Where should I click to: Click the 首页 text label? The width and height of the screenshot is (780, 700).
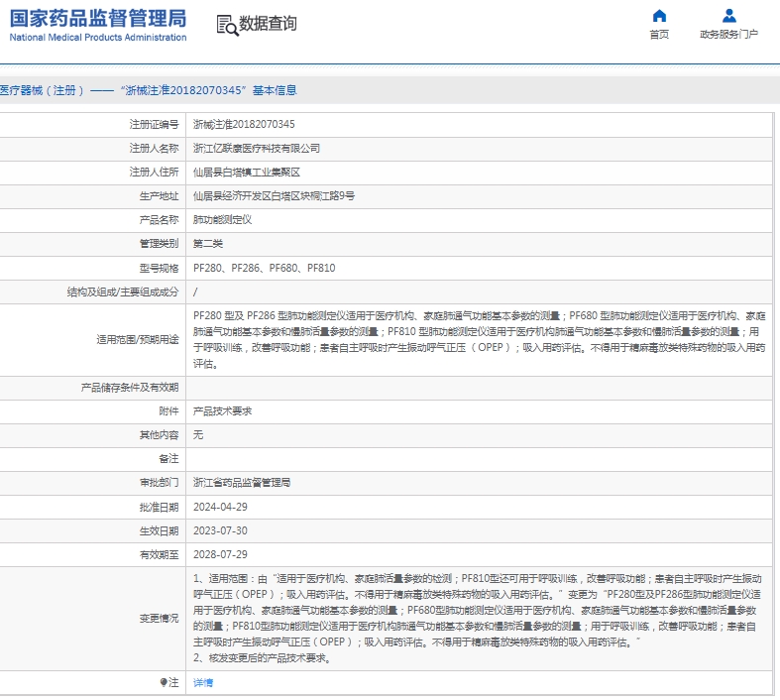[x=659, y=35]
